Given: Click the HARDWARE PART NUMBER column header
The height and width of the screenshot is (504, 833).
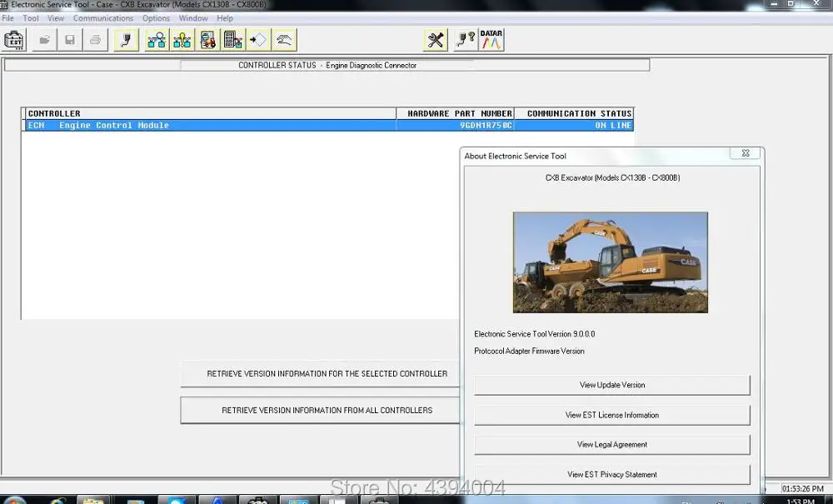Looking at the screenshot, I should pos(456,113).
